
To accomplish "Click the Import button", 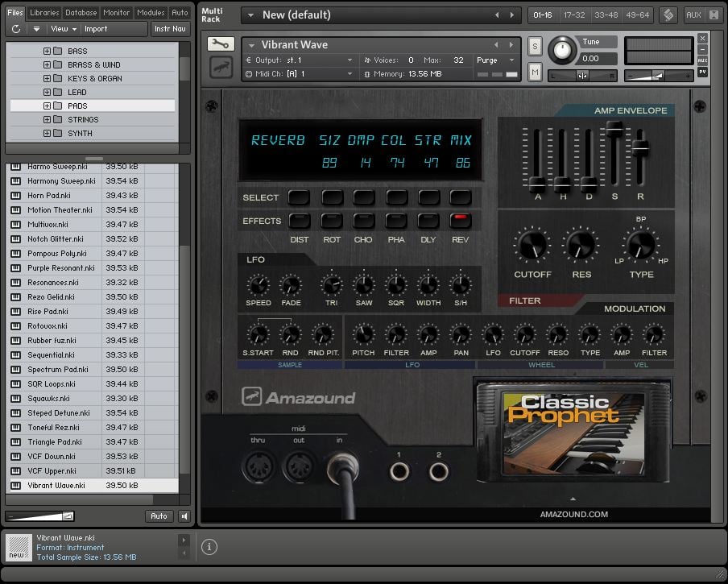I will click(96, 29).
